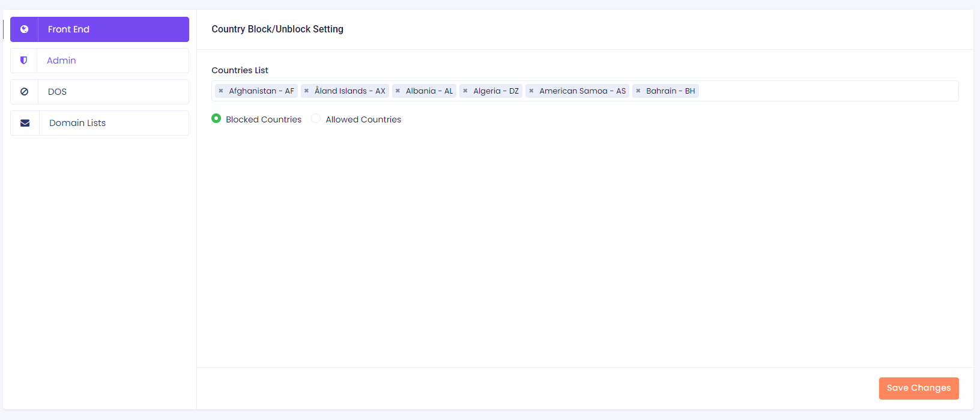This screenshot has height=420, width=980.
Task: Remove Algeria - DZ from the list
Action: click(x=465, y=91)
